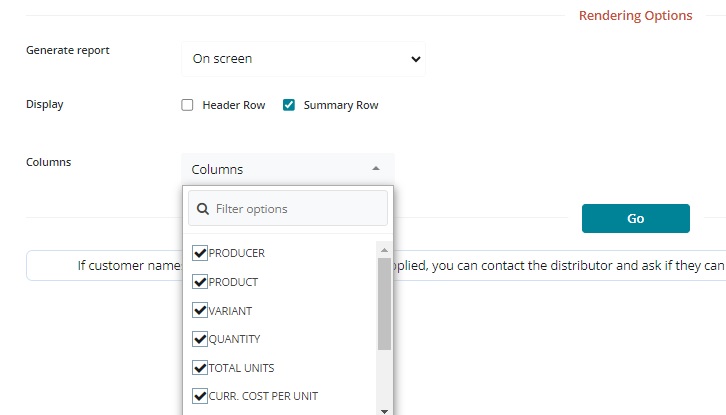
Task: Uncheck CURR. COST PER UNIT column
Action: point(199,396)
